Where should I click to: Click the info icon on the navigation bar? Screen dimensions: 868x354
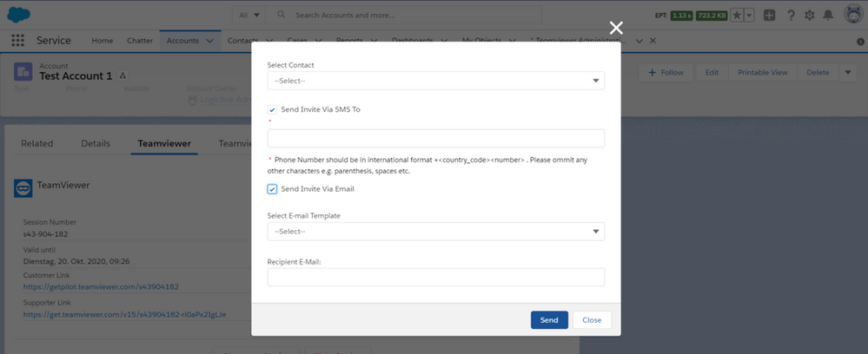(x=860, y=41)
